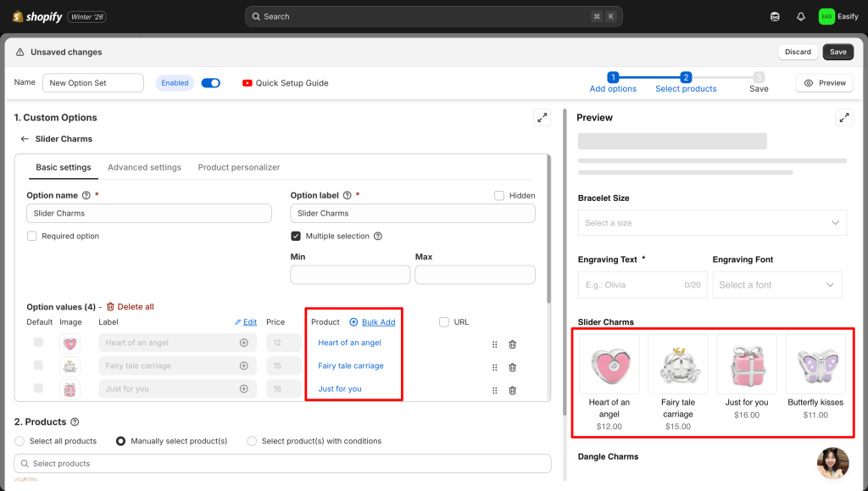This screenshot has width=868, height=491.
Task: Open the Bracelet Size dropdown
Action: (x=712, y=223)
